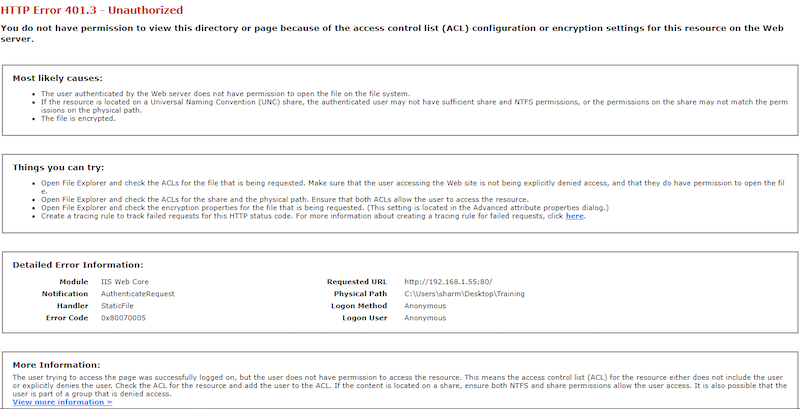Click the "Error Code" label

pyautogui.click(x=67, y=318)
